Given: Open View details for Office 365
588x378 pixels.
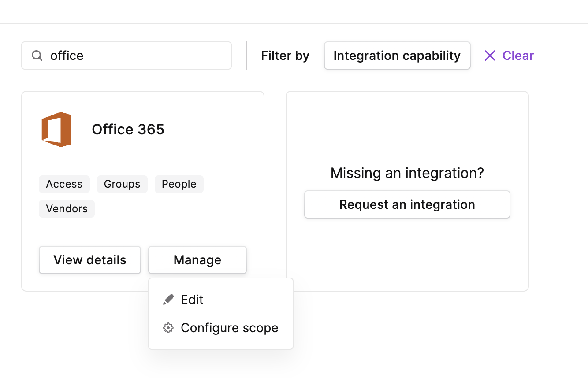Looking at the screenshot, I should [90, 260].
